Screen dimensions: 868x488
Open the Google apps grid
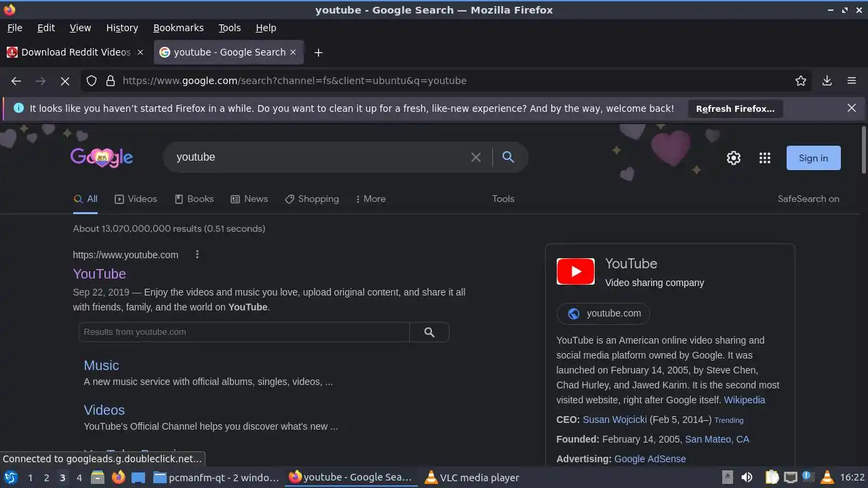(x=765, y=158)
